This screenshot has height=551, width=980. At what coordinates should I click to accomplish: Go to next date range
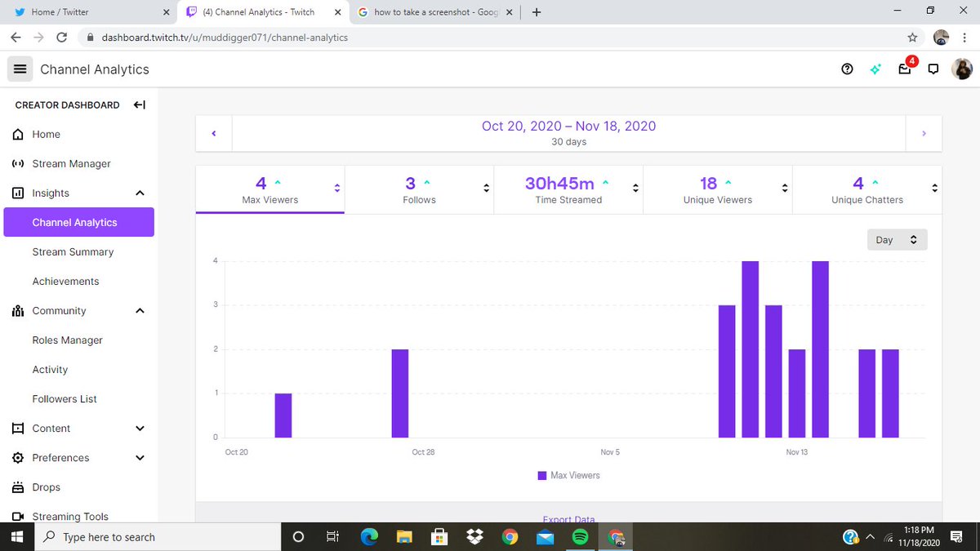(x=924, y=133)
